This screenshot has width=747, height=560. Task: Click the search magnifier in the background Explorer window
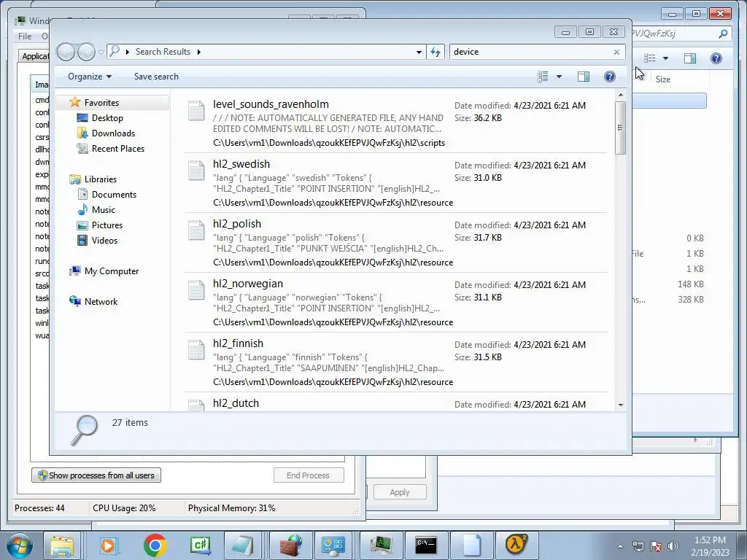pyautogui.click(x=723, y=34)
